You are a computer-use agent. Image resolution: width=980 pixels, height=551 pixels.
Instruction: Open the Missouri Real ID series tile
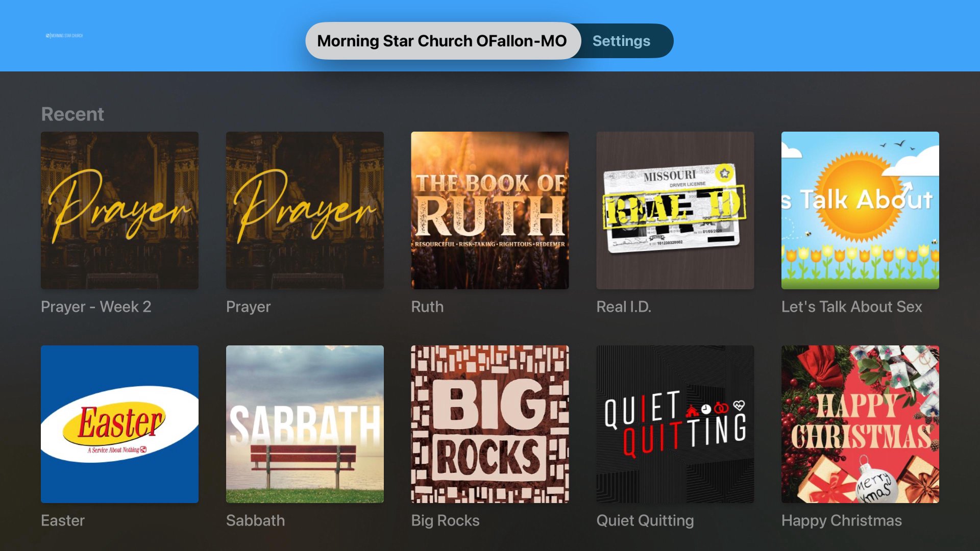click(675, 210)
